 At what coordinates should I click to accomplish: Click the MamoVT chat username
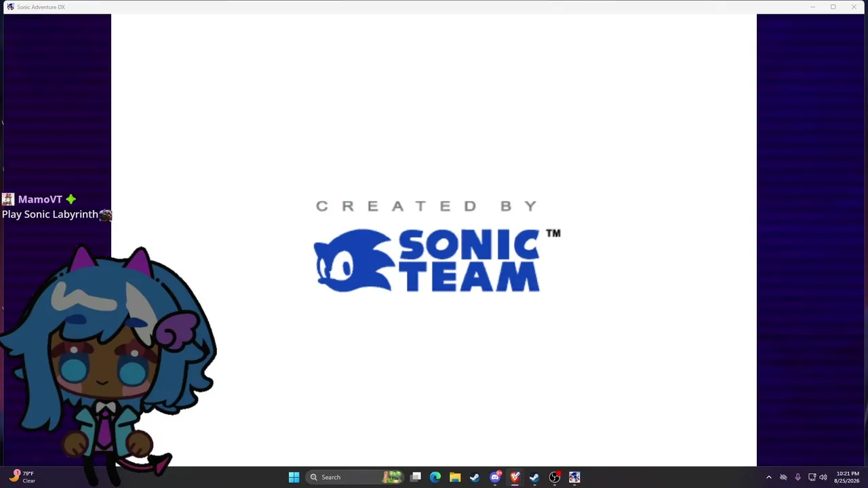40,199
